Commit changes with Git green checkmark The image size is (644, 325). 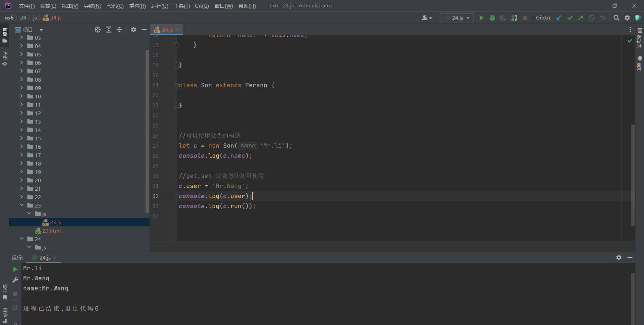(x=570, y=18)
